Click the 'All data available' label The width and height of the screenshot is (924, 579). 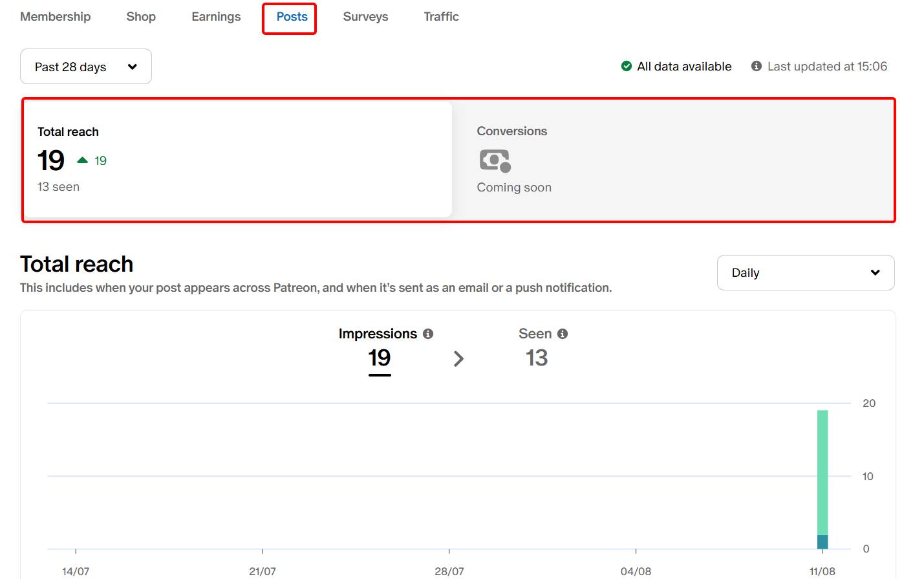[684, 66]
